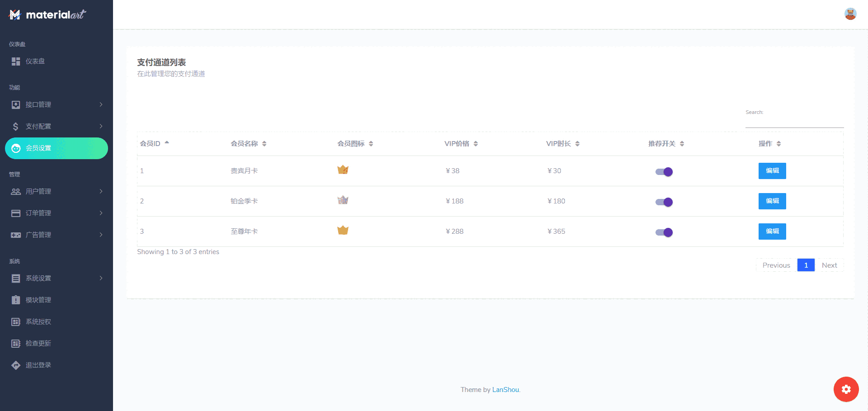The image size is (868, 411).
Task: Click the crown icon for 至尊年卡
Action: point(343,231)
